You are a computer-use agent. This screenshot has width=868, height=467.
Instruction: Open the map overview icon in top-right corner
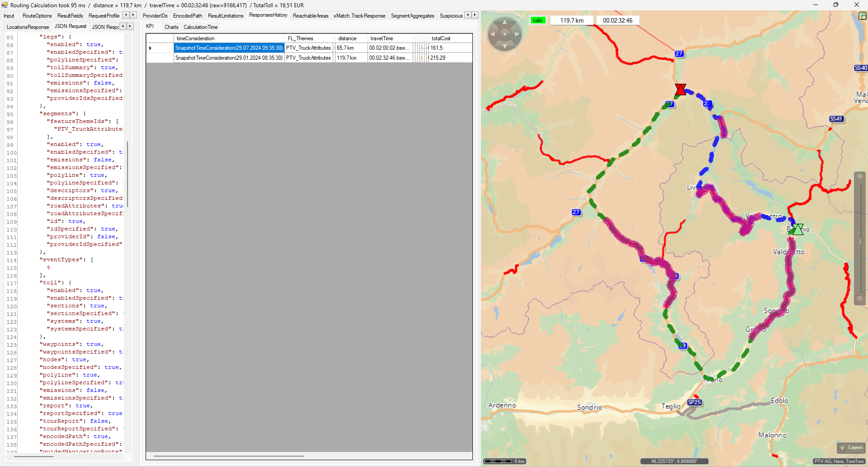click(862, 16)
